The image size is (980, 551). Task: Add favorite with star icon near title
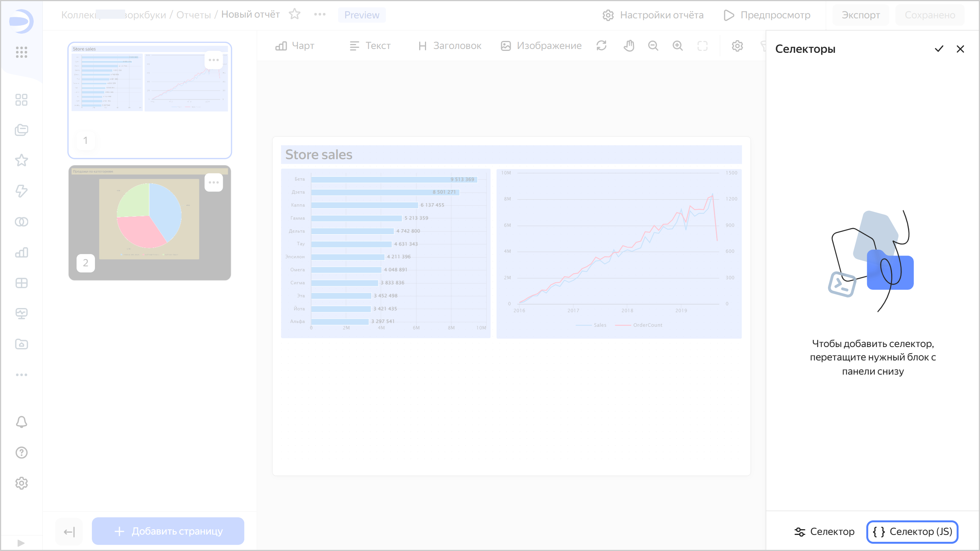click(x=294, y=15)
